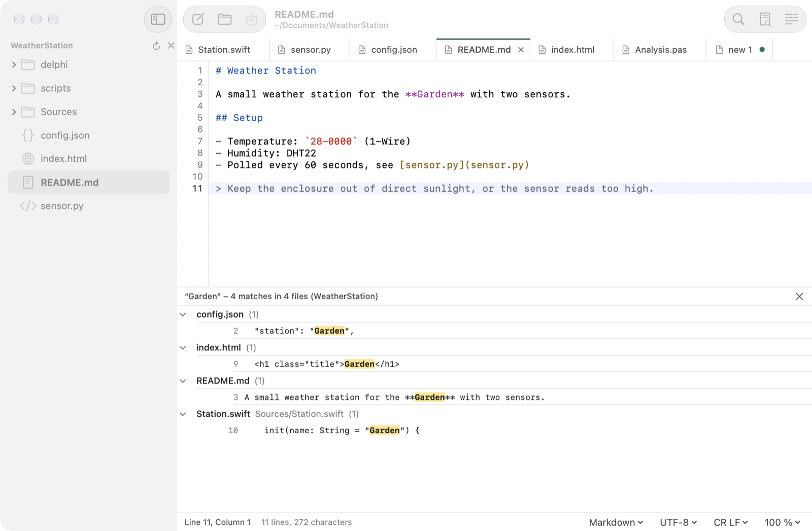Open the match "station": "Garden" result
Screen dimensions: 812x531
[x=495, y=331]
